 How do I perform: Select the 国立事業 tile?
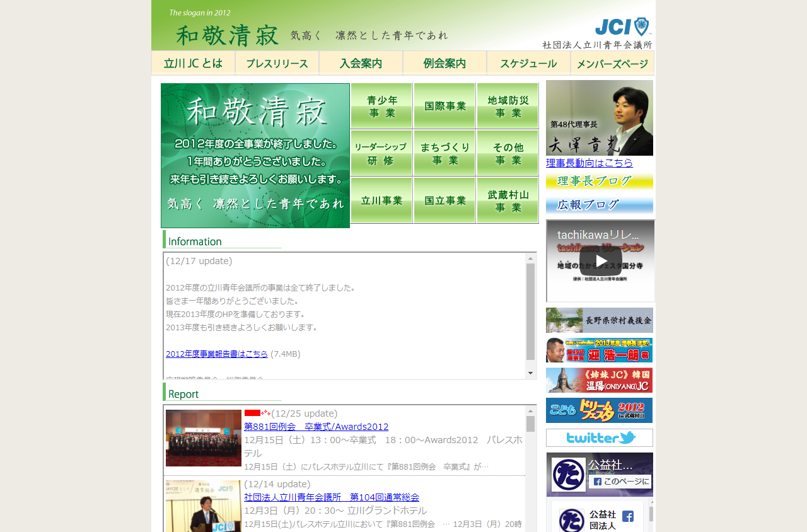[x=444, y=200]
